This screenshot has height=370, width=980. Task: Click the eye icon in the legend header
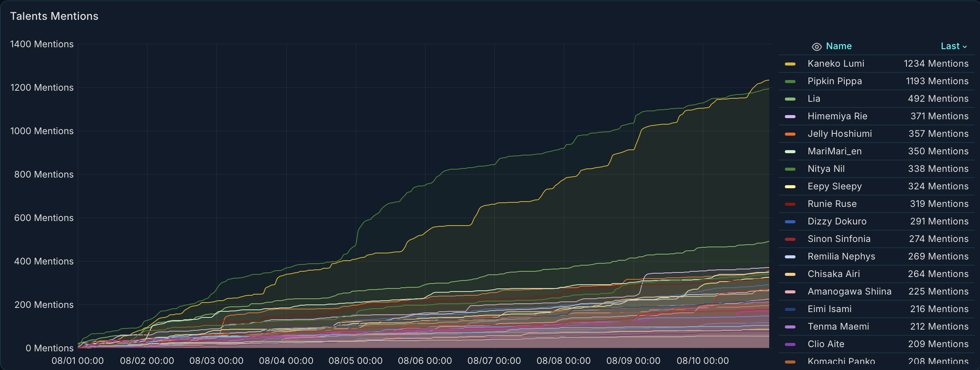click(x=816, y=46)
